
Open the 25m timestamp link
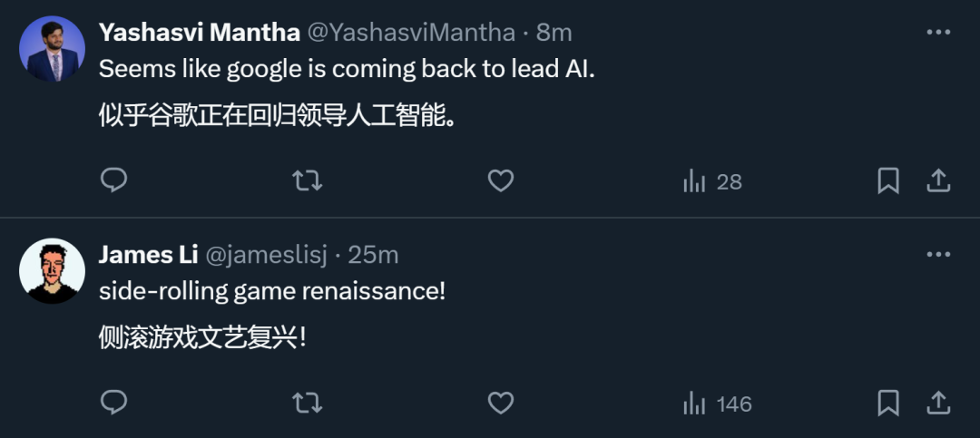pos(373,255)
